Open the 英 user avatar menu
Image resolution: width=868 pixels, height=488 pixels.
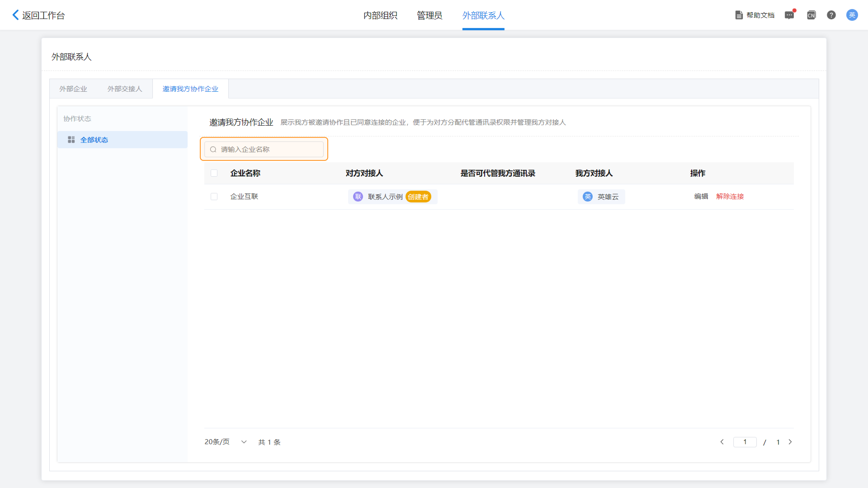pos(852,15)
